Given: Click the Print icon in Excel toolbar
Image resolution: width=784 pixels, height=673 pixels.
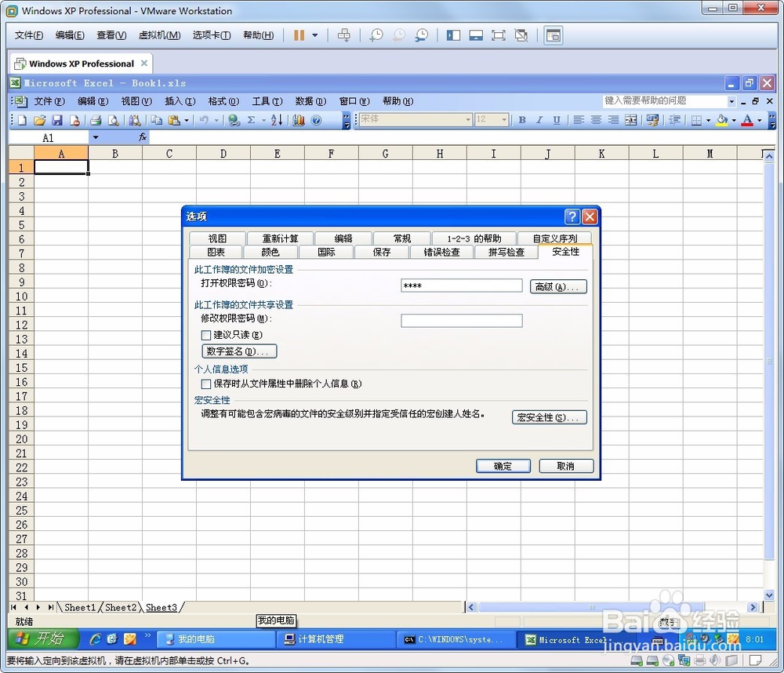Looking at the screenshot, I should click(x=96, y=120).
